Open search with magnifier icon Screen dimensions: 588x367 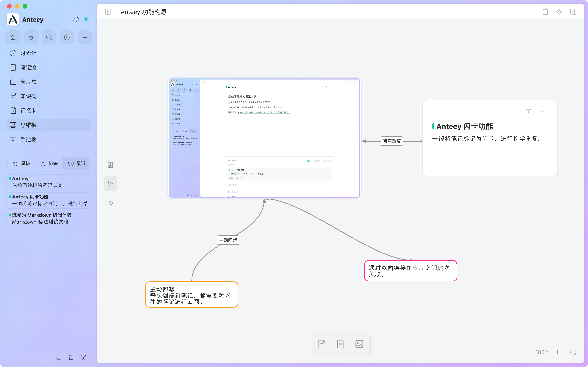49,37
